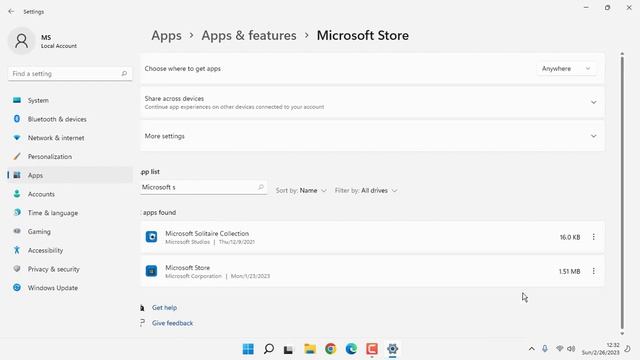This screenshot has width=640, height=360.
Task: Click the Windows Update icon
Action: click(x=17, y=287)
